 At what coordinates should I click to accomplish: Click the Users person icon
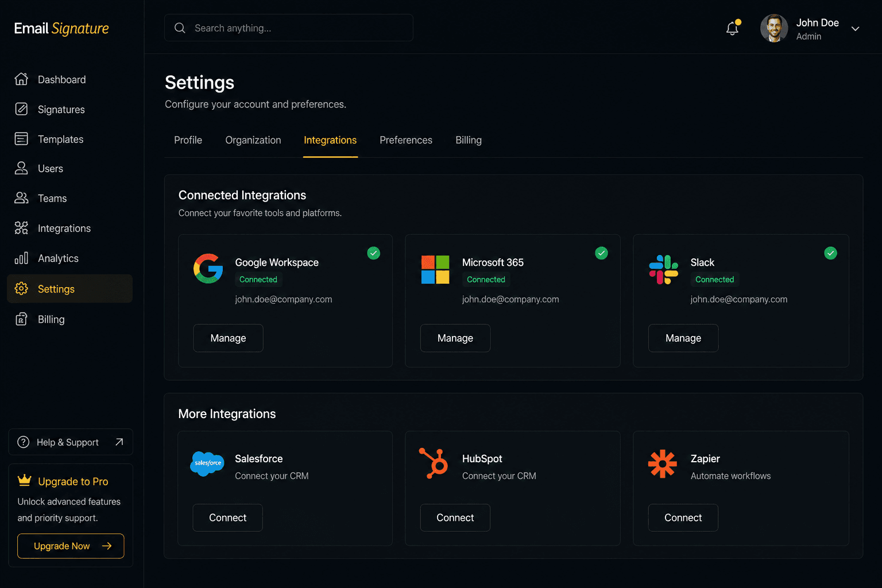[21, 168]
